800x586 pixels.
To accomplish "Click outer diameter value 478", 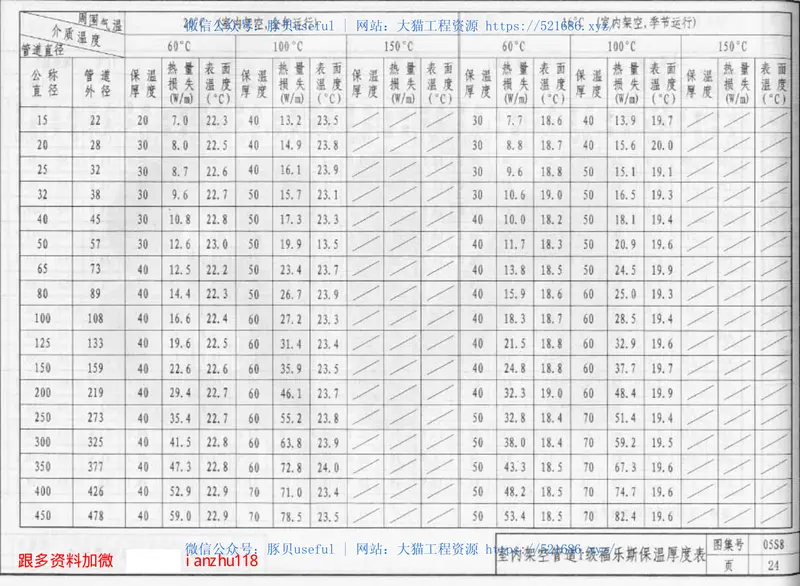I will (x=95, y=516).
